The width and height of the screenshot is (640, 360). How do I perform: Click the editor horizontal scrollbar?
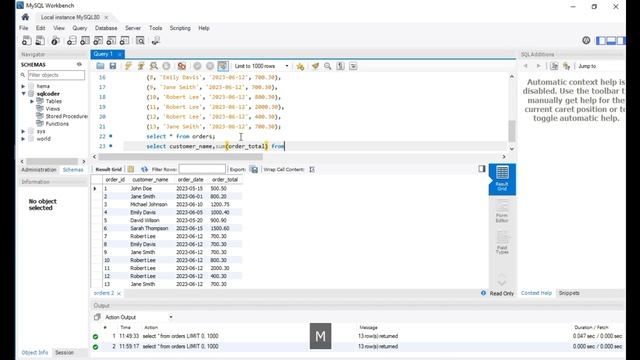[180, 157]
